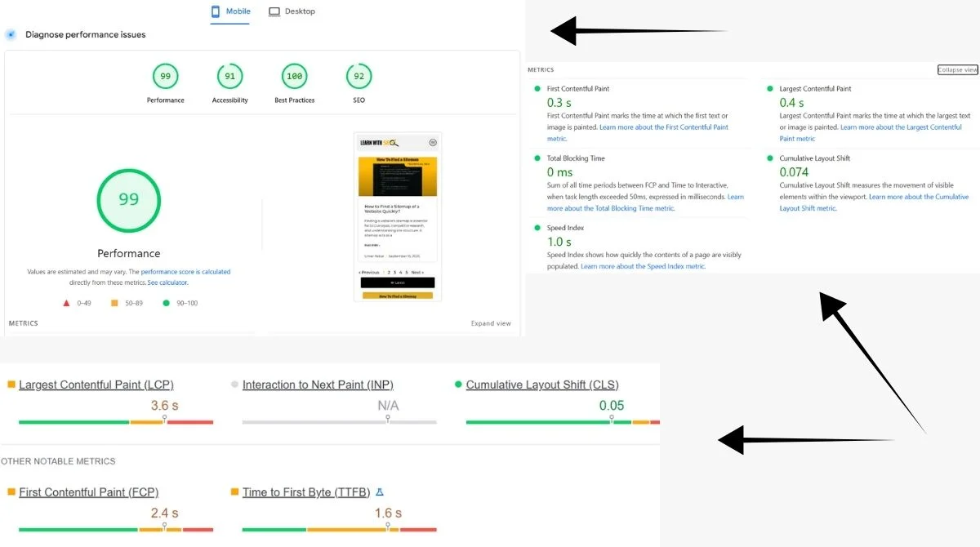Click the Collapse view button
The image size is (980, 547).
coord(957,69)
